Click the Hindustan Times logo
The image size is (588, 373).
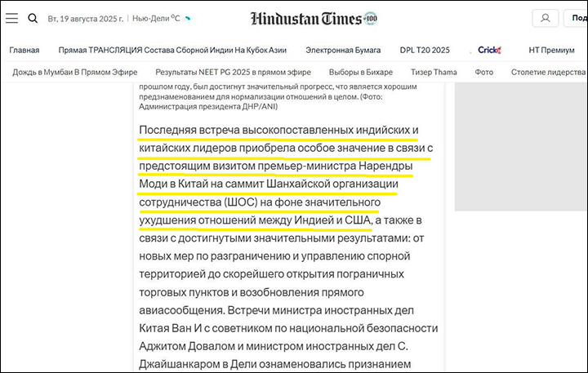coord(314,19)
